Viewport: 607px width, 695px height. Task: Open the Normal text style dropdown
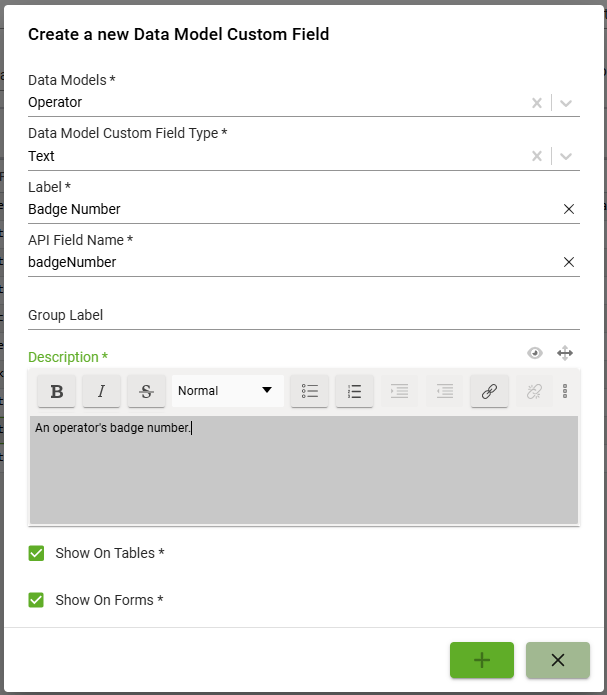[x=227, y=391]
